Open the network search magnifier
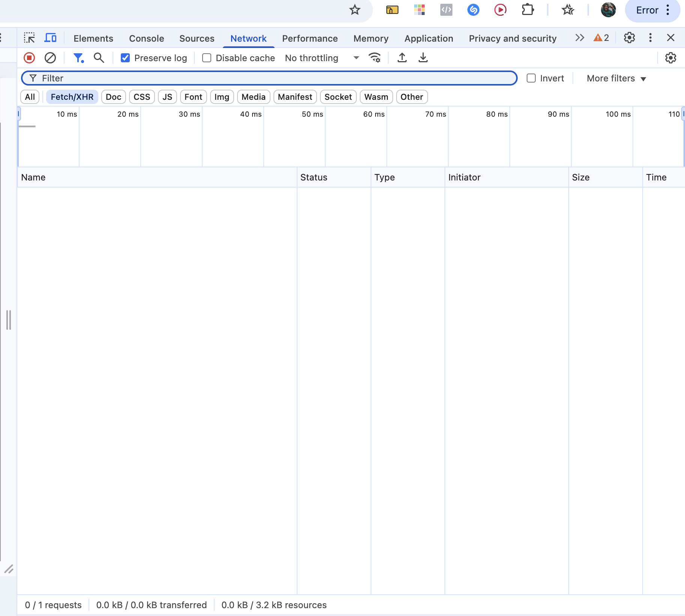 99,58
